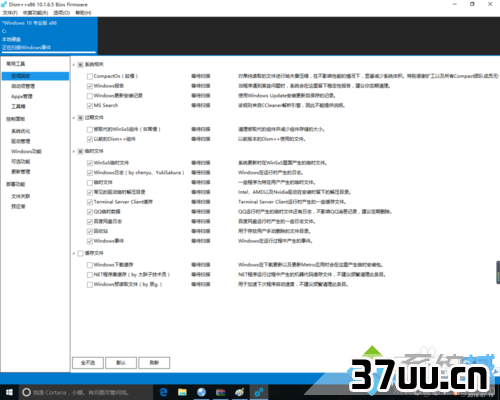Uncheck the Windows日志 (by chenyu) checkbox
The image size is (500, 400).
[89, 173]
